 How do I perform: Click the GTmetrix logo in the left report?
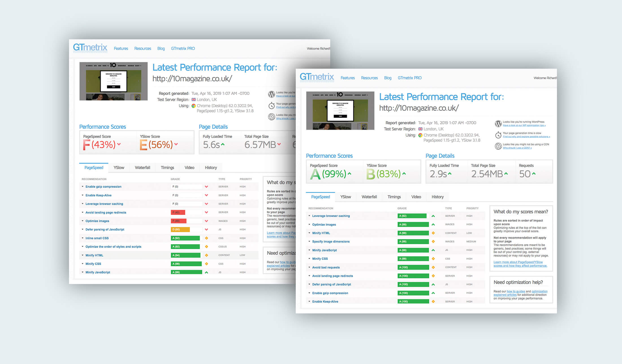click(x=90, y=47)
